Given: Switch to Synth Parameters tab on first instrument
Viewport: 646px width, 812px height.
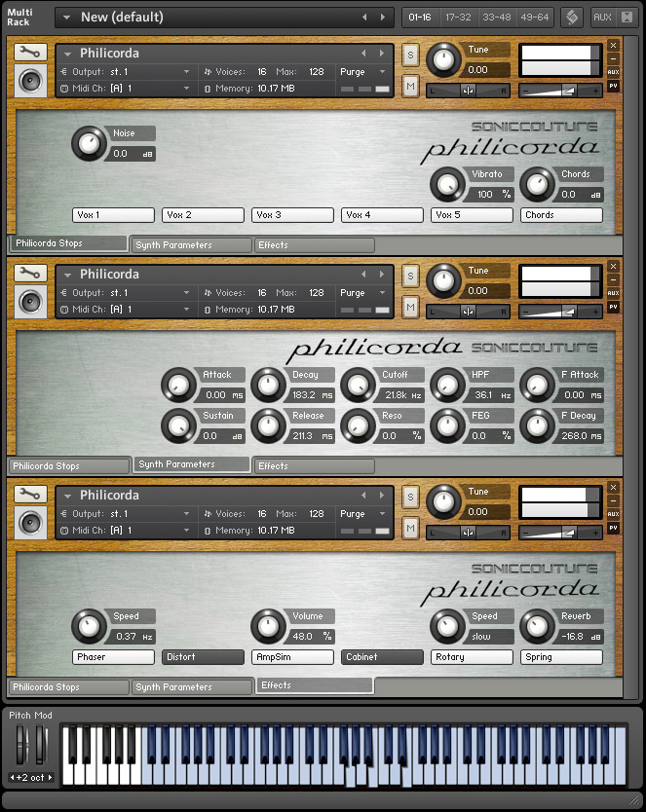Looking at the screenshot, I should [191, 245].
